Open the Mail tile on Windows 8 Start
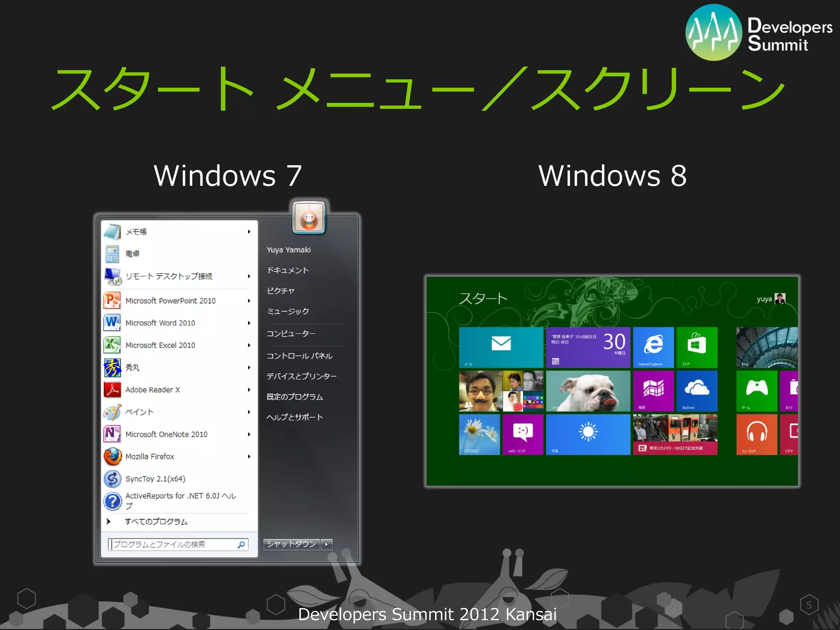Screen dimensions: 840x630 501,347
